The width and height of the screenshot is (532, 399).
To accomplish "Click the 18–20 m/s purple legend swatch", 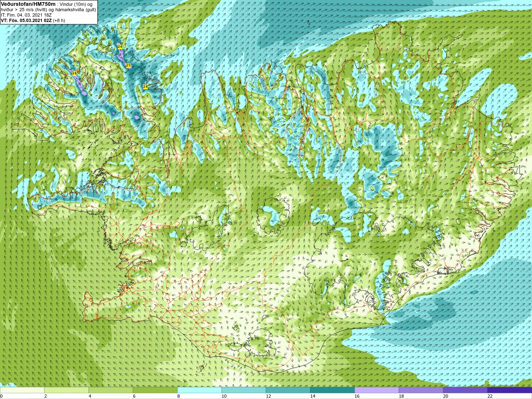I will point(421,390).
